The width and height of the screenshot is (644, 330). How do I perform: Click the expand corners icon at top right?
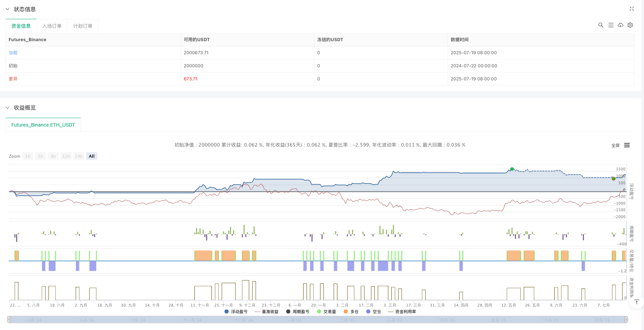coord(632,8)
